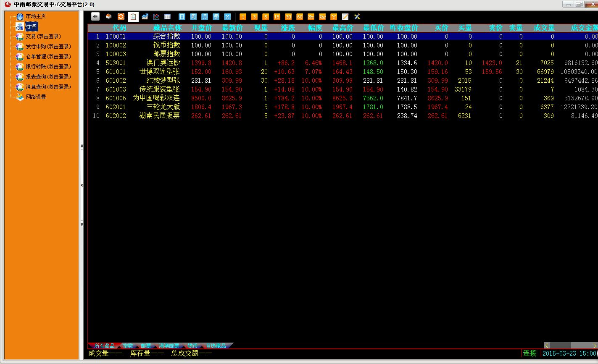Select the weekly 周 chart period
The width and height of the screenshot is (598, 364).
coord(193,17)
